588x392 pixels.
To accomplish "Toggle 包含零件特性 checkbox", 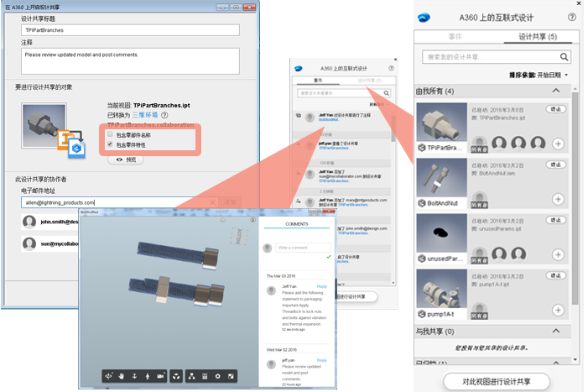I will [110, 144].
